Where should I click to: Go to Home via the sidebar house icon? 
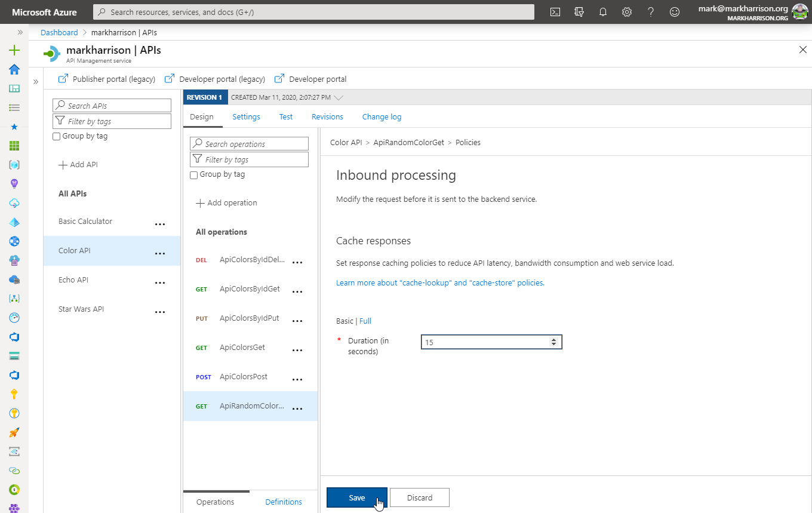[14, 69]
